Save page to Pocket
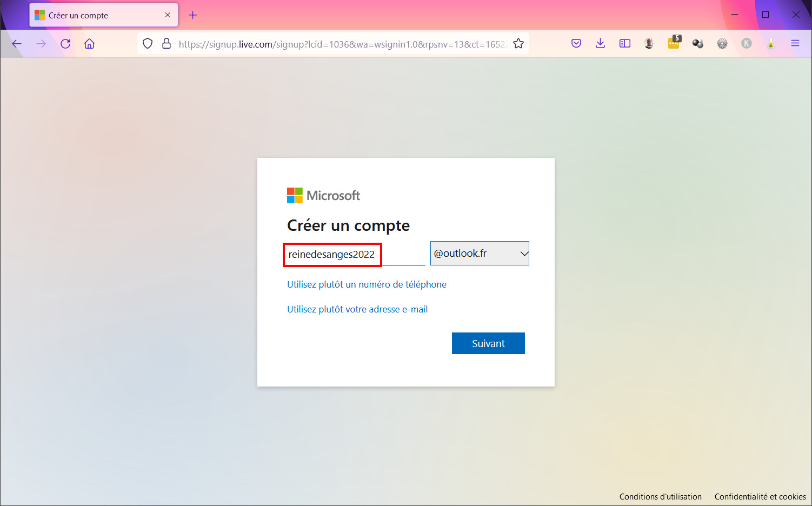812x506 pixels. coord(576,44)
